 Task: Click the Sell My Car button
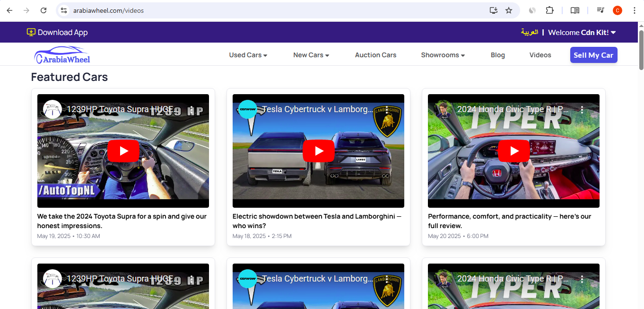coord(593,55)
